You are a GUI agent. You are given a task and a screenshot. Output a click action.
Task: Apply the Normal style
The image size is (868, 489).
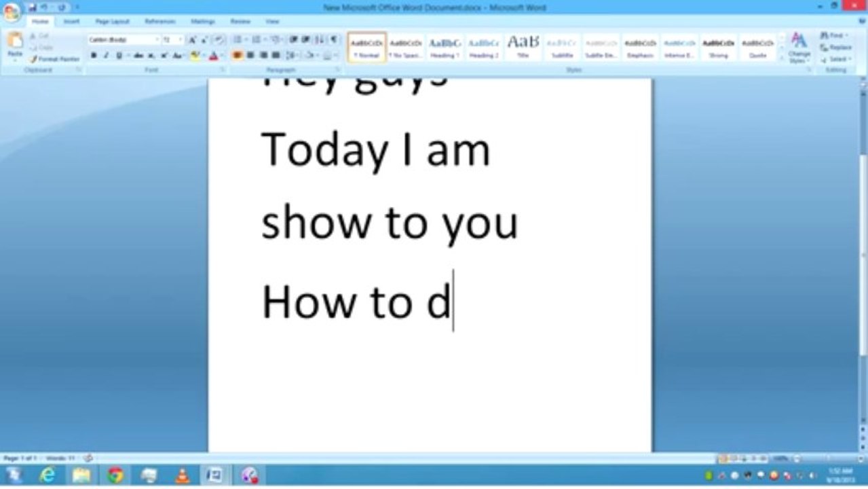366,47
